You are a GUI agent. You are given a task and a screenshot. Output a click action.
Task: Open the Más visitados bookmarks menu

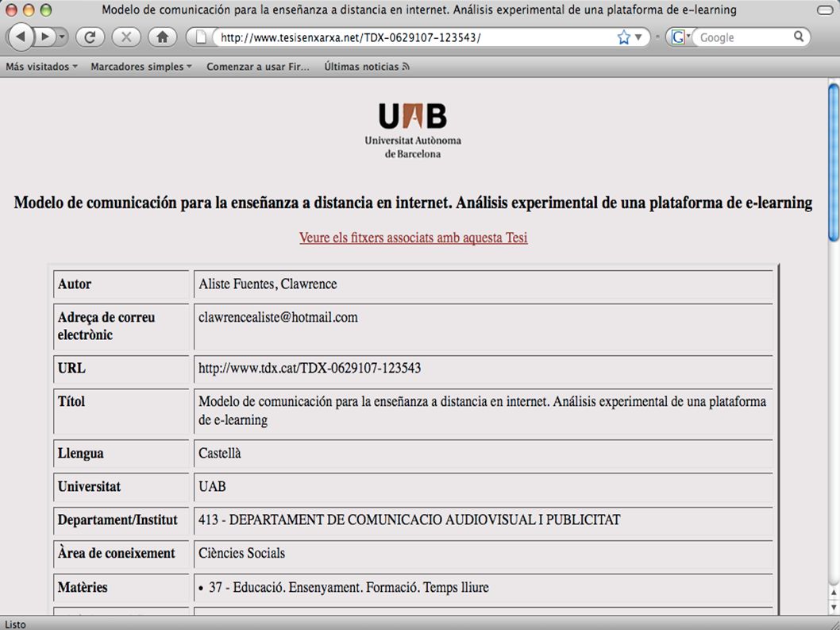pyautogui.click(x=42, y=67)
